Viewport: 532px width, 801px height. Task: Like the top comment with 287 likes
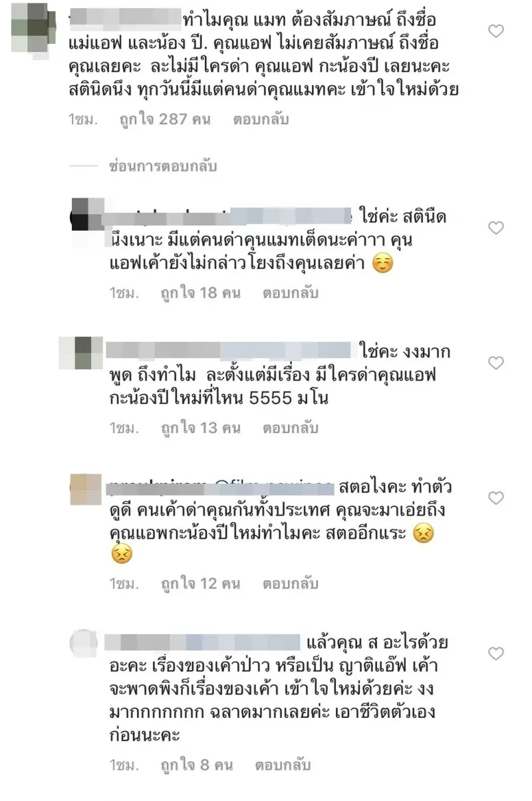496,31
